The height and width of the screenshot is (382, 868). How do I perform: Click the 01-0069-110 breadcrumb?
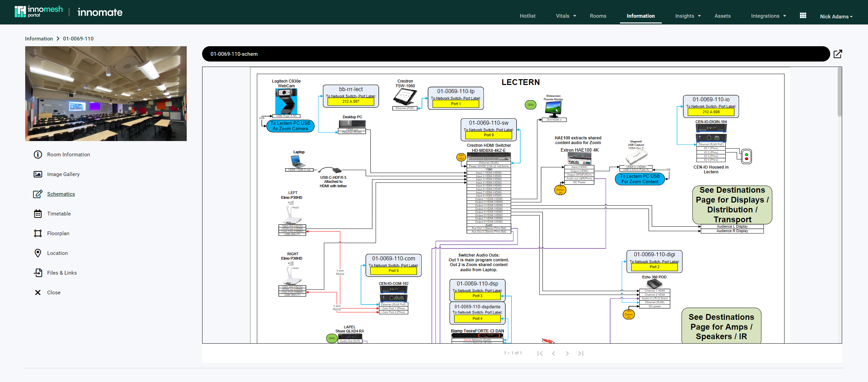78,39
